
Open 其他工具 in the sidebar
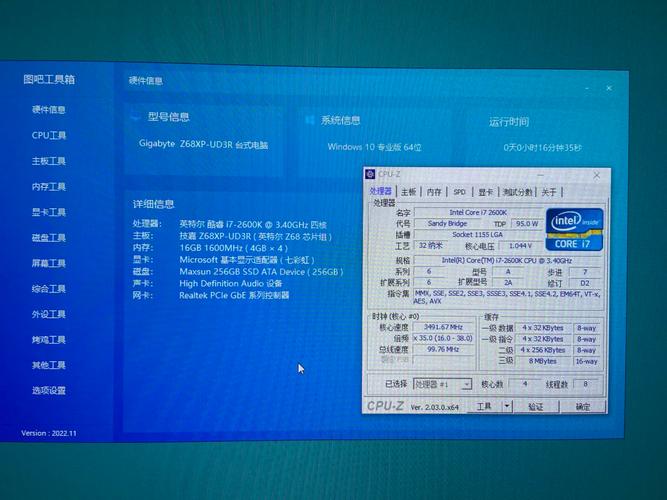click(x=48, y=365)
